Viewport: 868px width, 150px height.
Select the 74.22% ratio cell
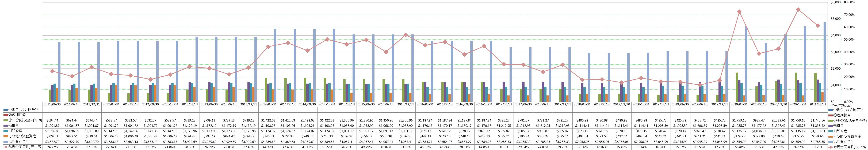coord(798,147)
